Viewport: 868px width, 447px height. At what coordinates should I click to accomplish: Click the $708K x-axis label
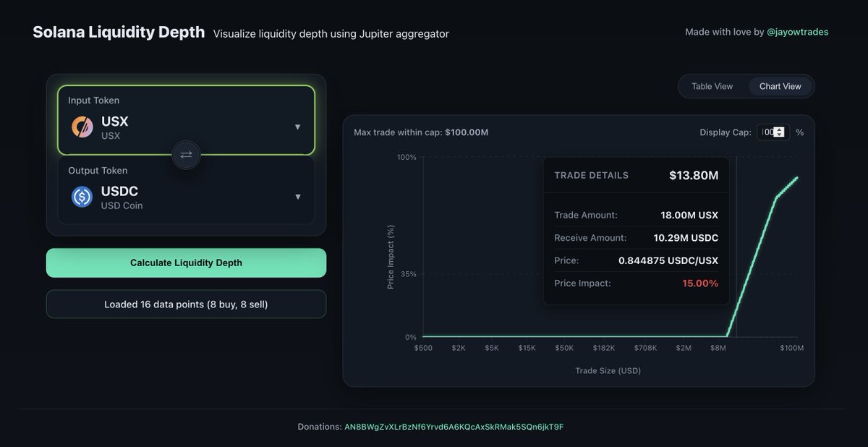(645, 348)
